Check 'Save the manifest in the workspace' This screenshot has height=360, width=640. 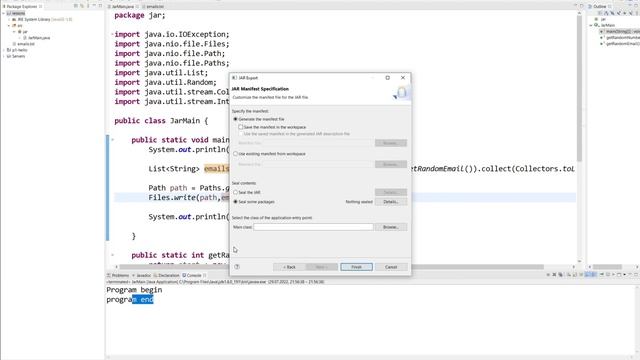[x=240, y=127]
